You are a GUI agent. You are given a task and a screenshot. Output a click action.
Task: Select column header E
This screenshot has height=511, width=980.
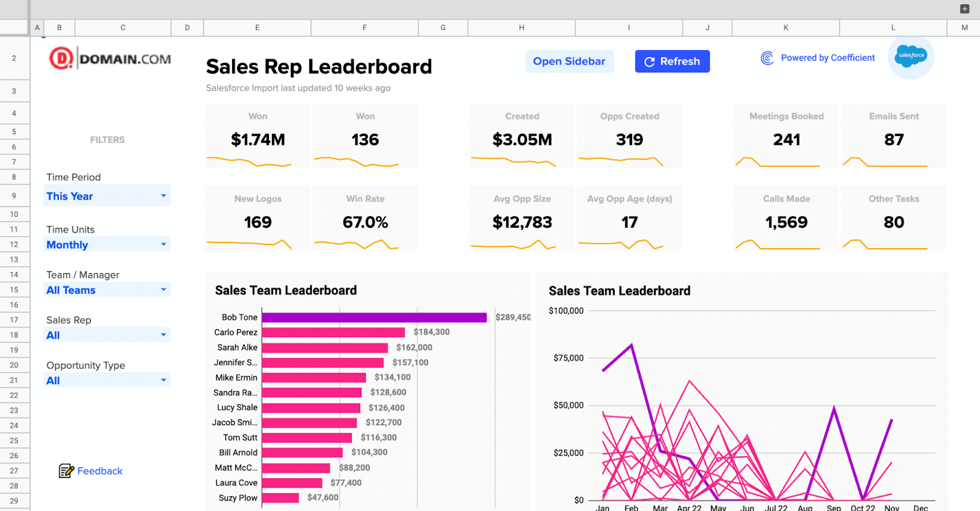click(257, 28)
